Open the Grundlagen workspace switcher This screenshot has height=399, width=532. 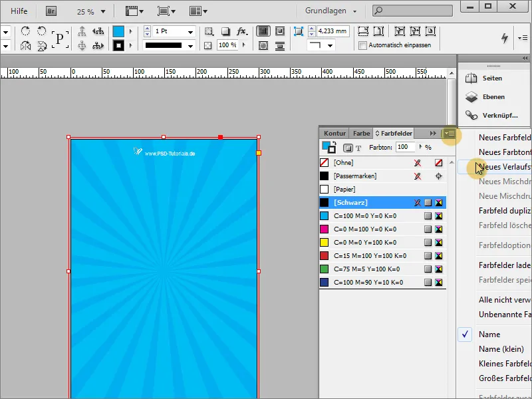coord(331,11)
